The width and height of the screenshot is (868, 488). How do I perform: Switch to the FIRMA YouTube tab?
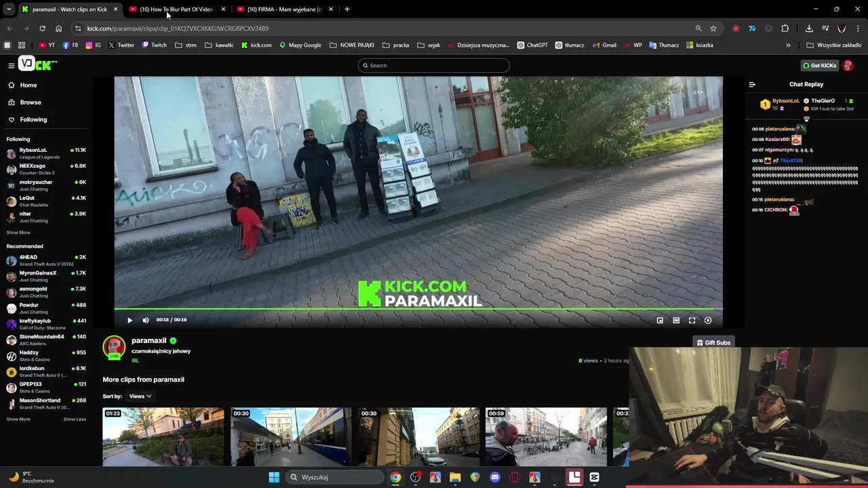(284, 9)
